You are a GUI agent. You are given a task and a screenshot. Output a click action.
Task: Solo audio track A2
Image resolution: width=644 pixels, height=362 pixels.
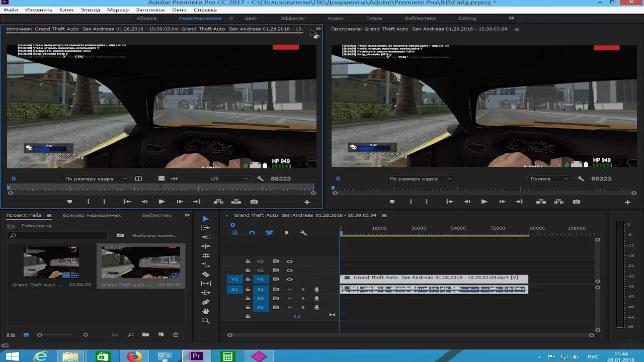pyautogui.click(x=303, y=299)
